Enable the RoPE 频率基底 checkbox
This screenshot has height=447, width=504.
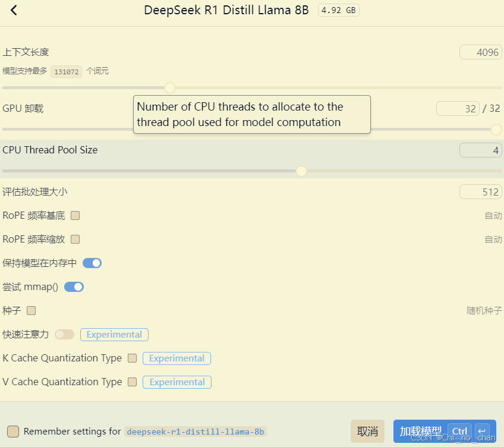(x=75, y=215)
